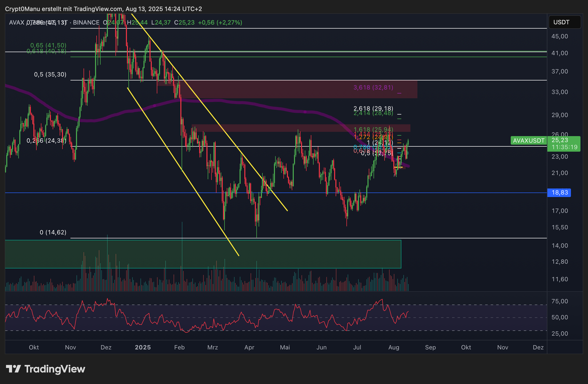Click the 2025 year label on the time axis
The height and width of the screenshot is (384, 588).
(143, 347)
